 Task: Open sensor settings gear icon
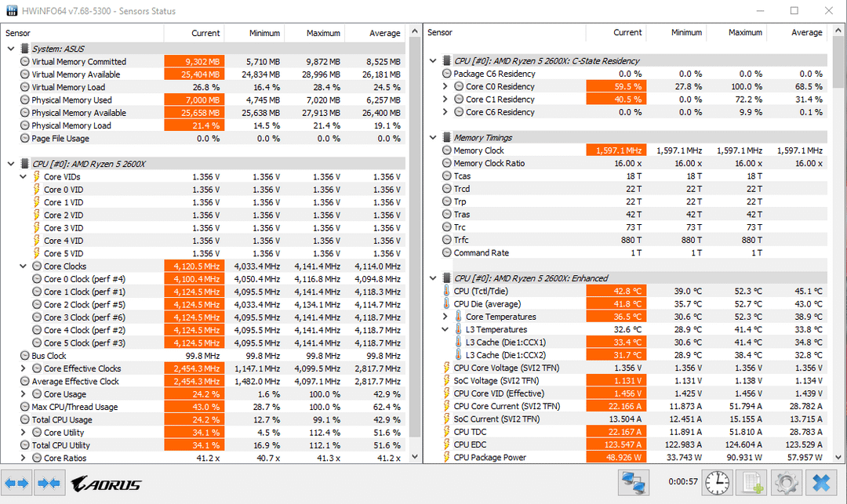786,482
